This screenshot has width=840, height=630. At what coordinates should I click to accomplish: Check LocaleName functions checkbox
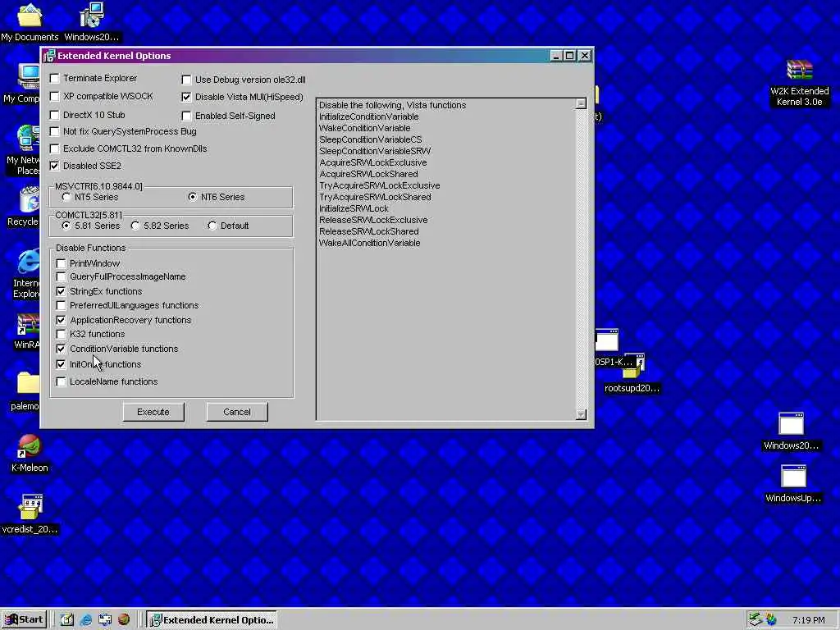pyautogui.click(x=61, y=382)
